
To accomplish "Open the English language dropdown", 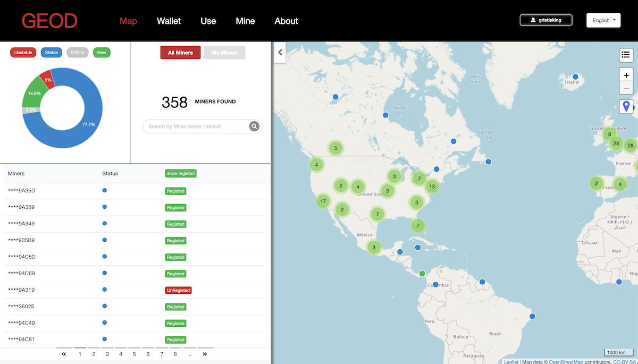I will pos(603,20).
